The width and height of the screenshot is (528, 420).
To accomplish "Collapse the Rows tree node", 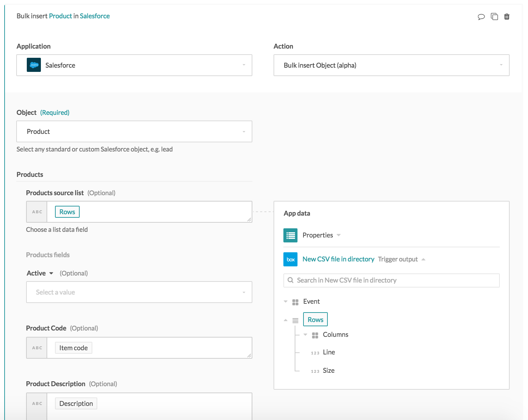I will coord(286,320).
